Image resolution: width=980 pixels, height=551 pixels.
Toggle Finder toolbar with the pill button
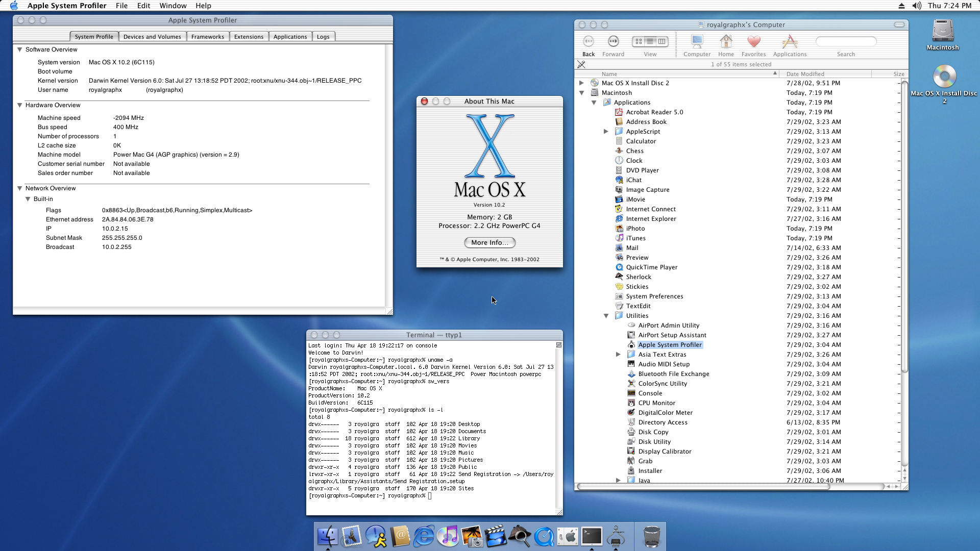(899, 24)
